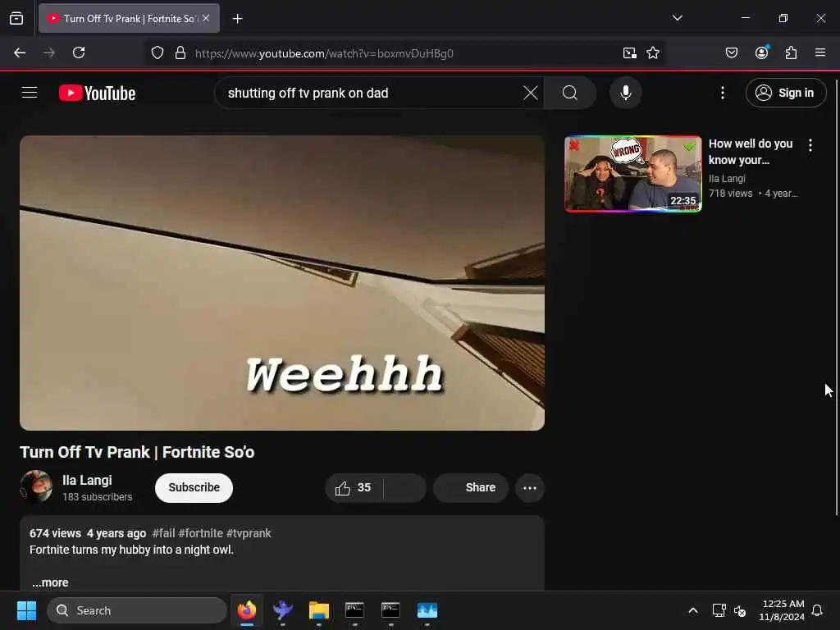Open network icon in system tray
The width and height of the screenshot is (840, 630).
(719, 610)
